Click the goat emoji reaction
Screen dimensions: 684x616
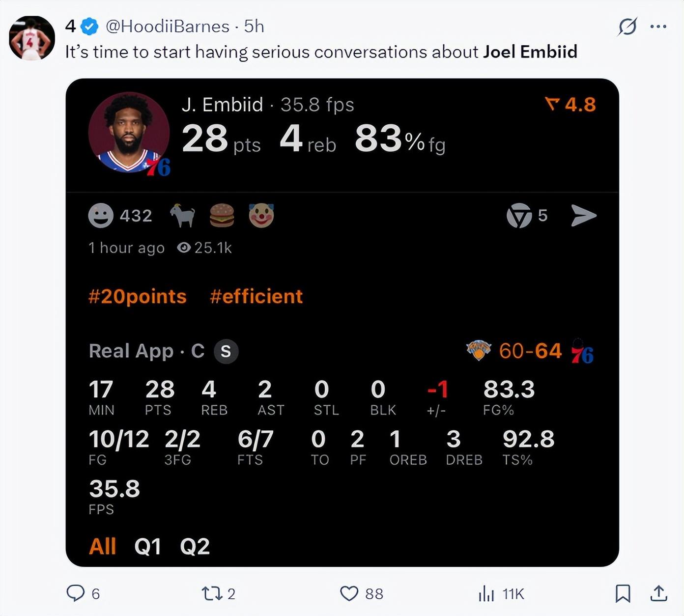click(x=182, y=216)
